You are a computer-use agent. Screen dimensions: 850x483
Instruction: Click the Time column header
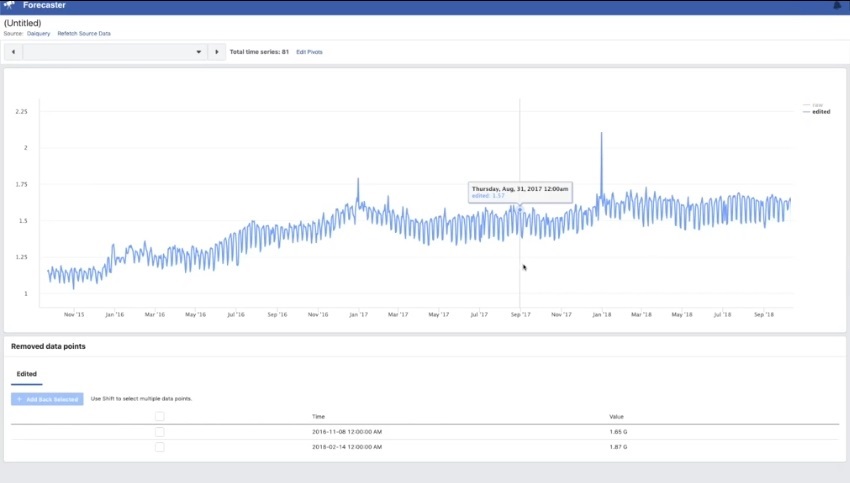[x=318, y=416]
